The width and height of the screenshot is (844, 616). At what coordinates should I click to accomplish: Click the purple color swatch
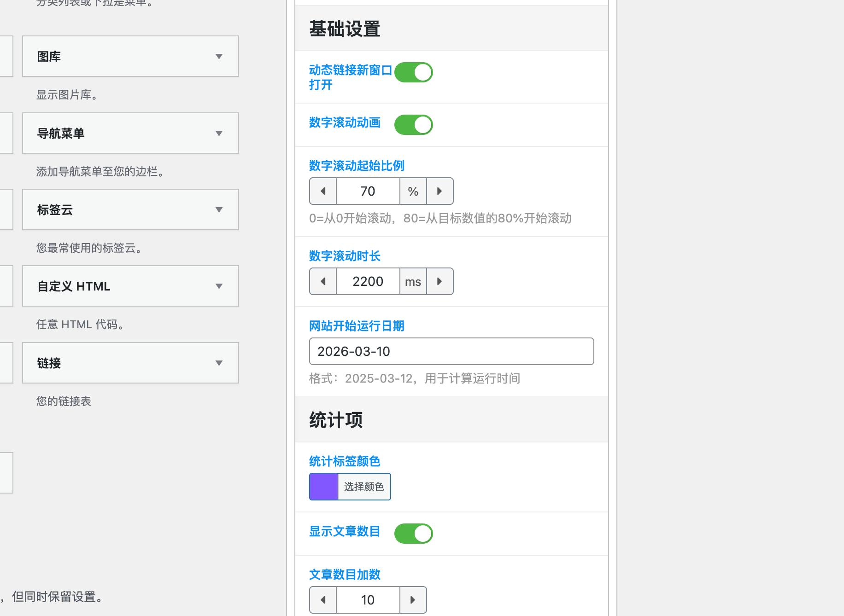click(324, 486)
